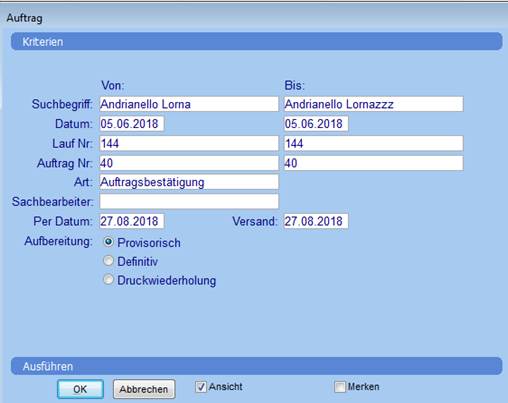Select the Auftrag Nr Bis field
This screenshot has width=508, height=403.
(x=374, y=163)
